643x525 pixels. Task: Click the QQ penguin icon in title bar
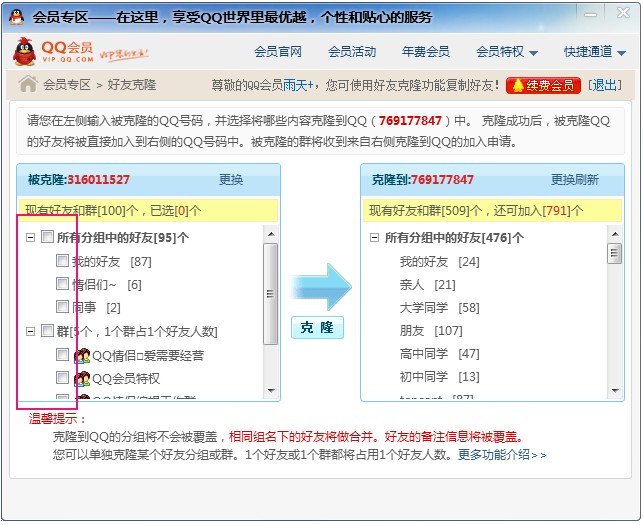16,17
